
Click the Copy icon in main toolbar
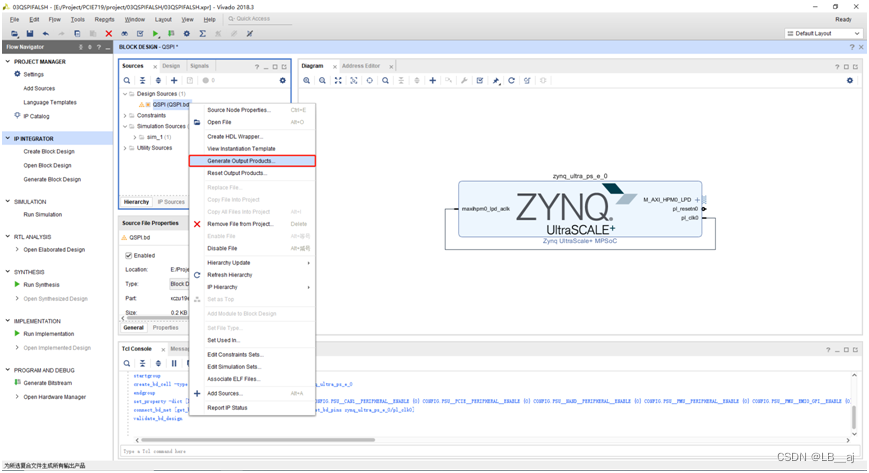tap(77, 34)
